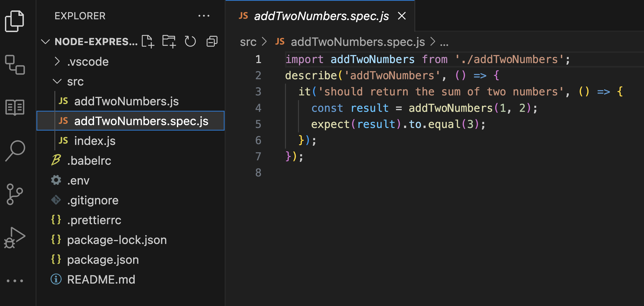This screenshot has width=644, height=306.
Task: Open the book-shaped activity bar icon
Action: (15, 107)
